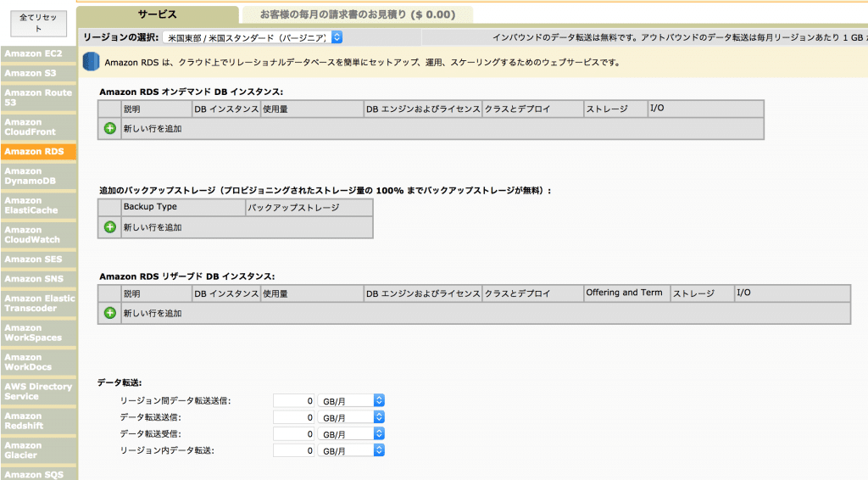Select Amazon CloudWatch in the sidebar

pos(38,235)
